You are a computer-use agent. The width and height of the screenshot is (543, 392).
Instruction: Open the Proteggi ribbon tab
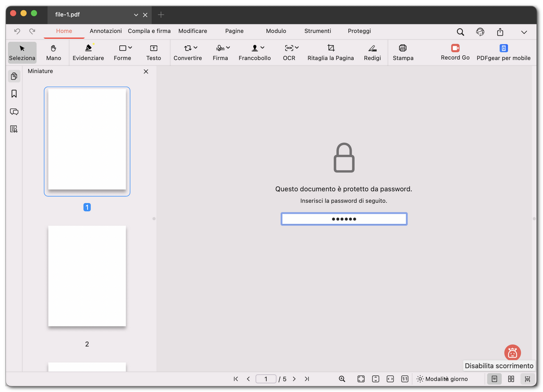pyautogui.click(x=359, y=31)
